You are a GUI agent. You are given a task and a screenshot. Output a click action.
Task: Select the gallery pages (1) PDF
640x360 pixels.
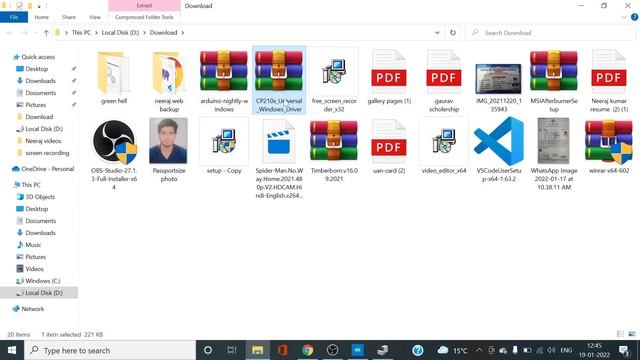click(389, 78)
